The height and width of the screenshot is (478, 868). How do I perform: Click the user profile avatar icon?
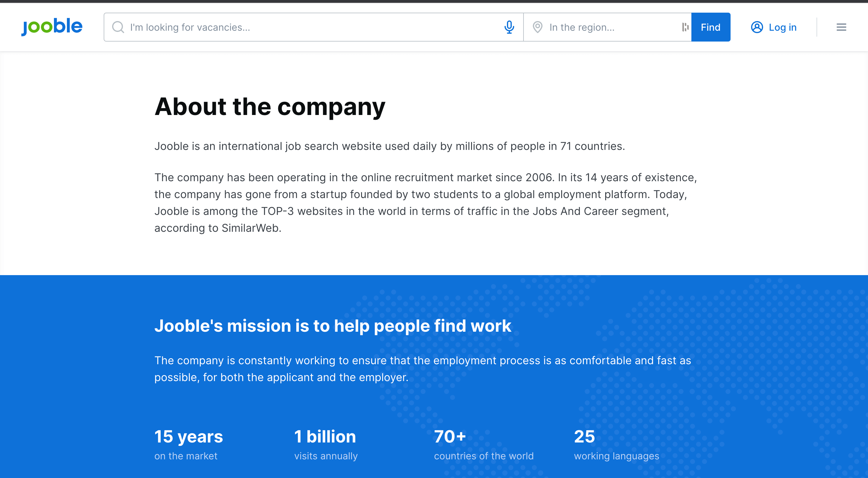click(x=757, y=27)
